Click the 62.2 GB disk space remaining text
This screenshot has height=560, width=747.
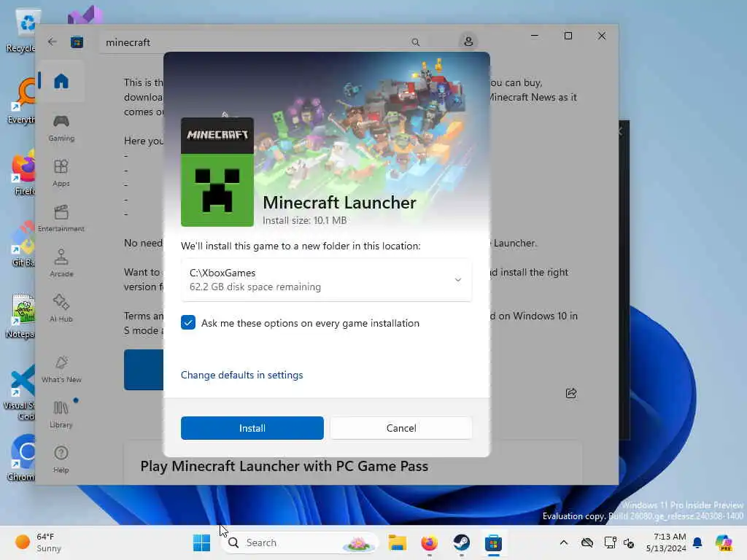255,287
